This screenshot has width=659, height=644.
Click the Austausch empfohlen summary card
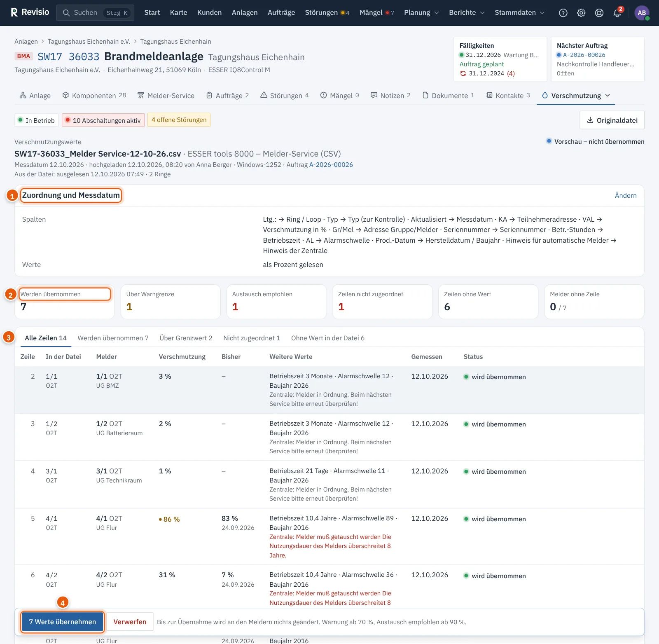[276, 302]
